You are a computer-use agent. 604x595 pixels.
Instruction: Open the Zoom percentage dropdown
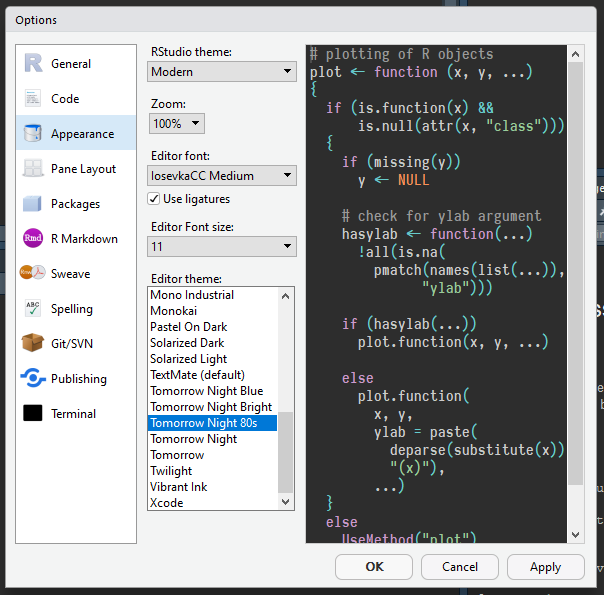177,123
